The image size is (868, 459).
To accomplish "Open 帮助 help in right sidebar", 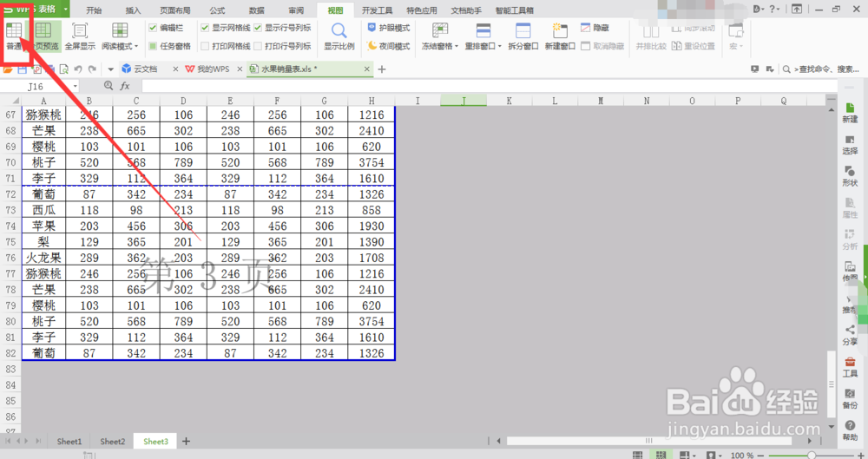I will 850,430.
